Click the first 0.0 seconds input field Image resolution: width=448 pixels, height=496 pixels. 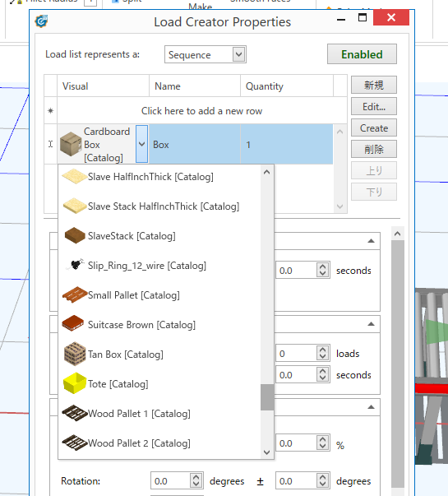pos(296,271)
